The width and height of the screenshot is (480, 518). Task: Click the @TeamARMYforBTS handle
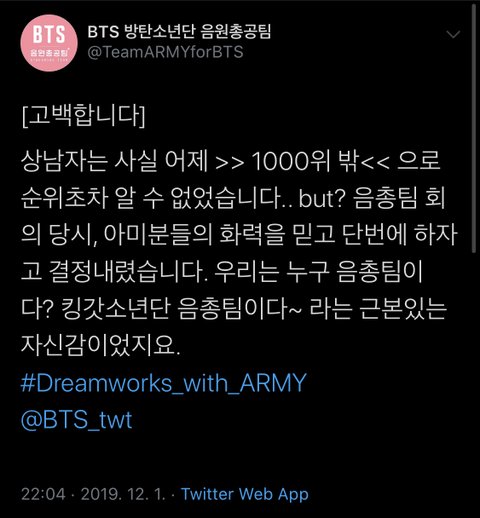[165, 52]
